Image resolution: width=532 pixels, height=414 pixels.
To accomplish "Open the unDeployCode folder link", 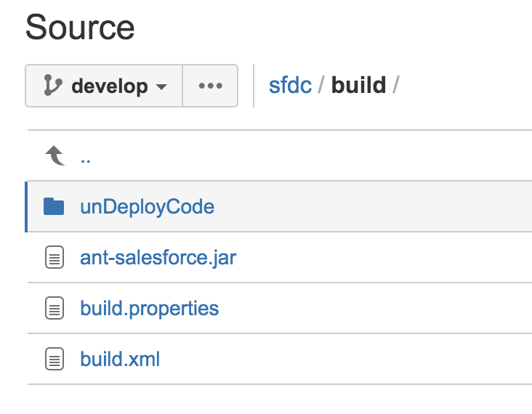I will (x=147, y=206).
